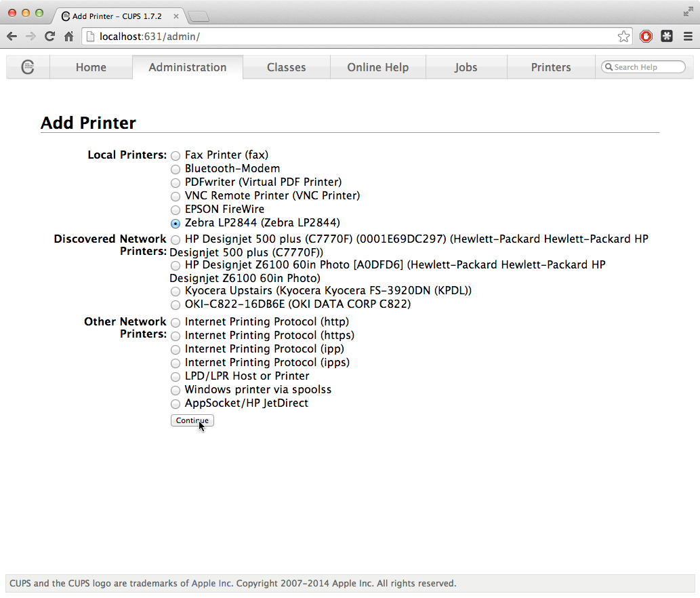Select VNC Remote Printer option
Image resolution: width=700 pixels, height=598 pixels.
[176, 196]
